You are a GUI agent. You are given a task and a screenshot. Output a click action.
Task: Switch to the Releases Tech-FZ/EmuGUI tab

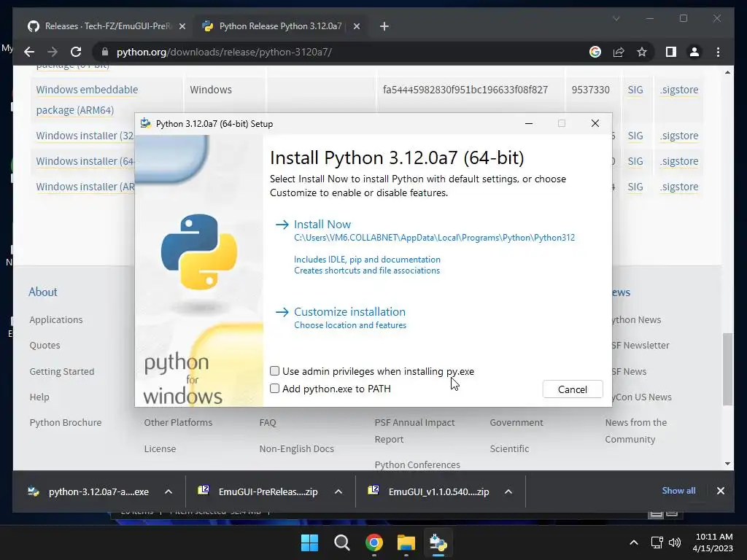tap(106, 26)
